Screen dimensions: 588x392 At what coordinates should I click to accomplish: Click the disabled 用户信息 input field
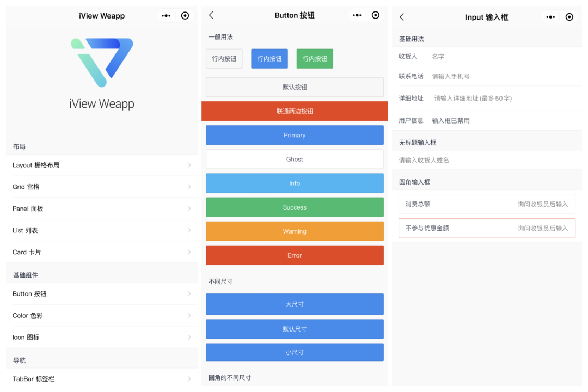(x=487, y=120)
